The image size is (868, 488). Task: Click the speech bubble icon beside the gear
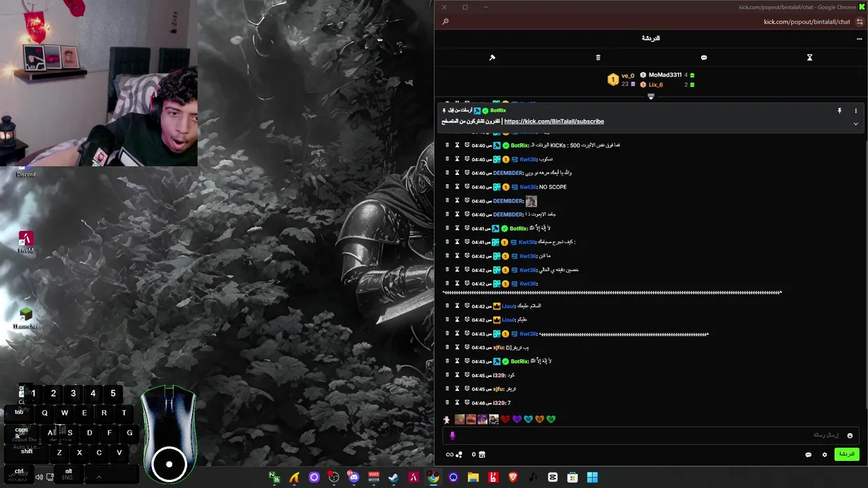pos(808,455)
